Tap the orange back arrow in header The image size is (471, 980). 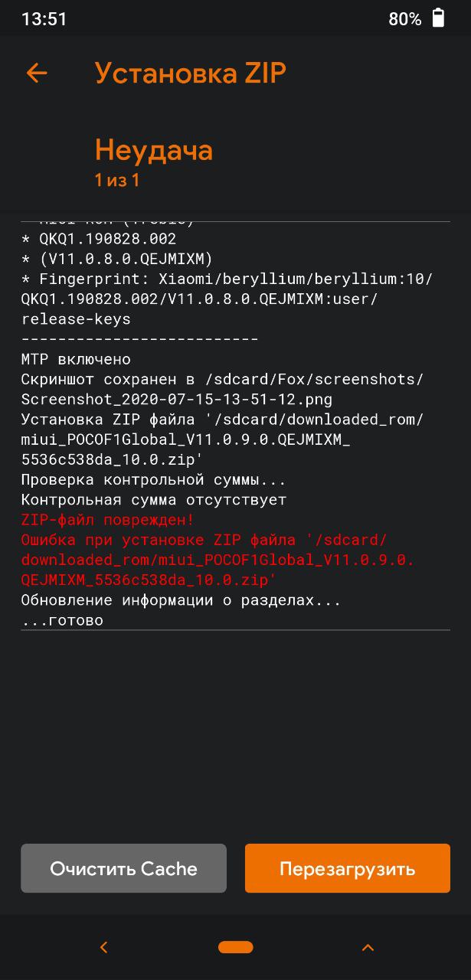point(37,73)
